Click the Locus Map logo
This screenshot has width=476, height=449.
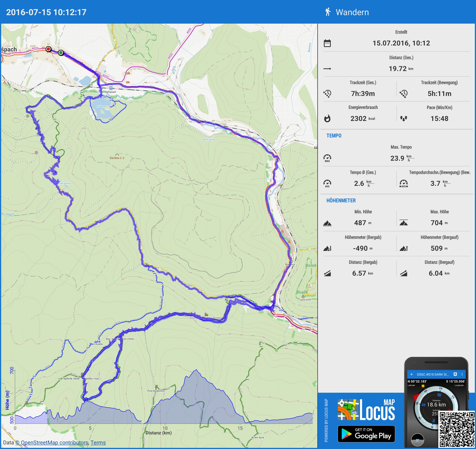[x=366, y=410]
